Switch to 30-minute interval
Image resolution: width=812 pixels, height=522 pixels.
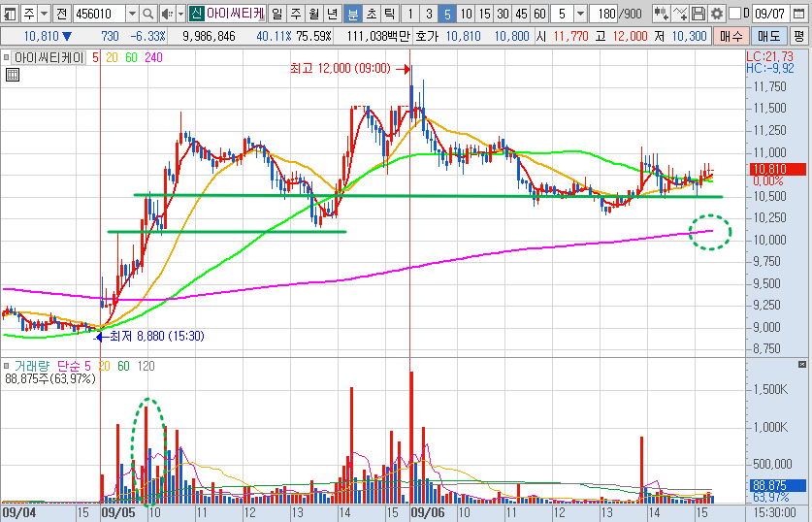click(503, 14)
